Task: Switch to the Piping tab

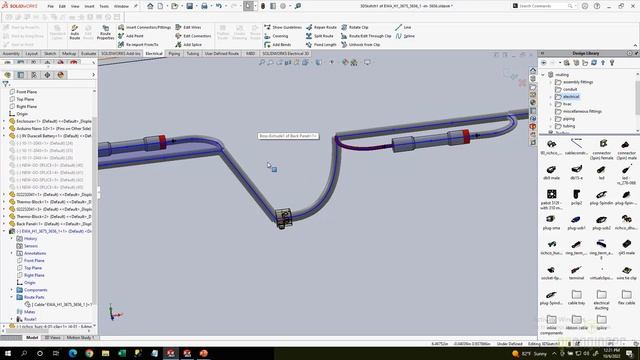Action: click(174, 53)
